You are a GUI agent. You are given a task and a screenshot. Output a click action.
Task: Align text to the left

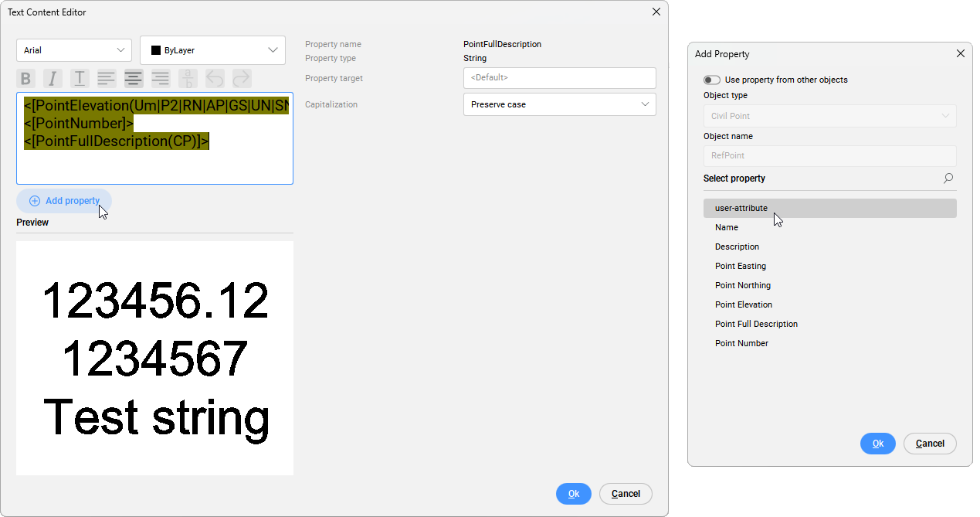[107, 78]
